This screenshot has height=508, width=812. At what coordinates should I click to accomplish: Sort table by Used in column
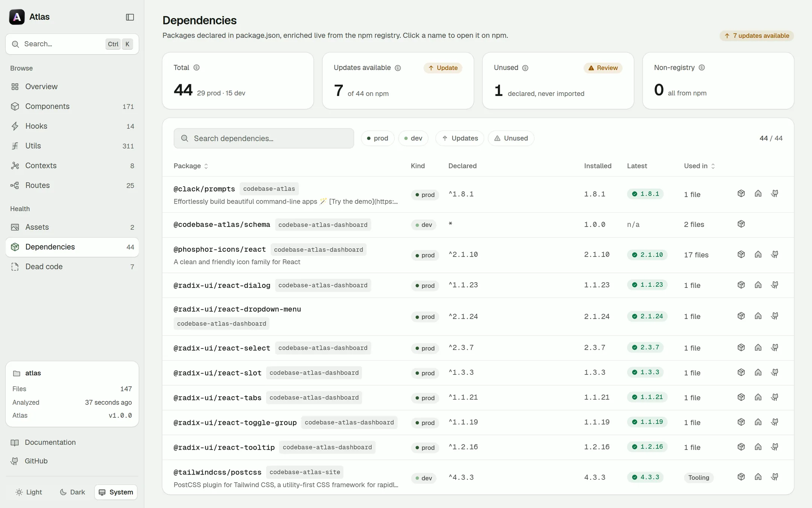coord(699,166)
